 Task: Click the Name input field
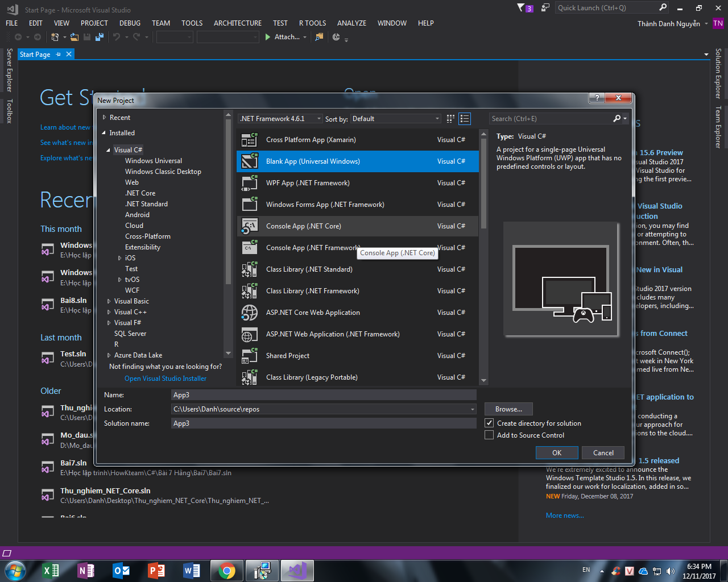324,395
